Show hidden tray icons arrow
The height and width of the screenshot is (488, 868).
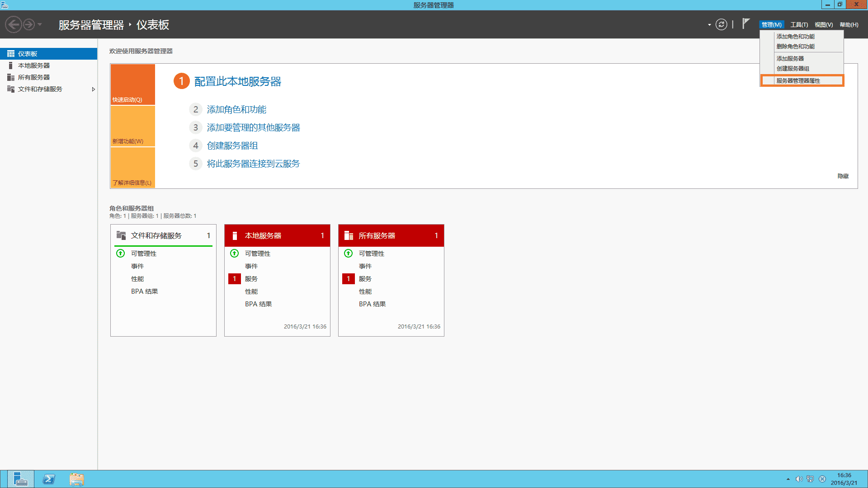[x=788, y=479]
